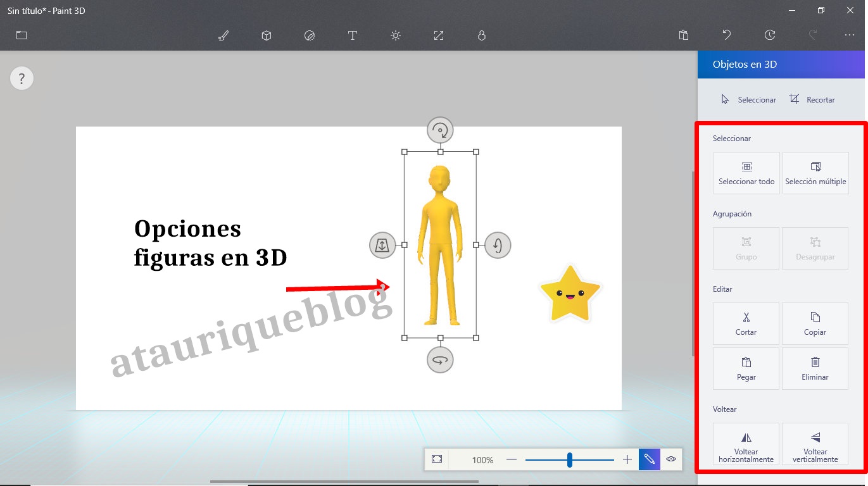The width and height of the screenshot is (868, 486).
Task: Toggle the 3D view eye icon
Action: click(x=670, y=459)
